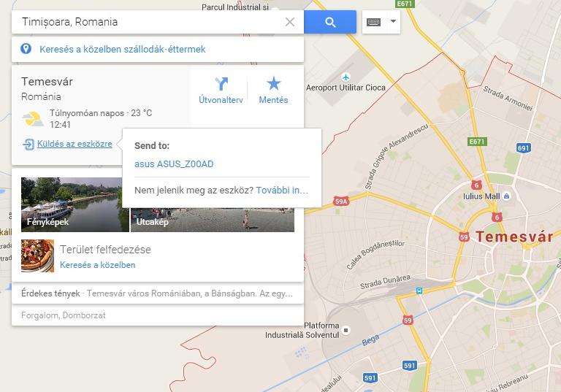This screenshot has width=561, height=392.
Task: Click Keresés a közelben under Terület felfedezése
Action: (x=98, y=265)
